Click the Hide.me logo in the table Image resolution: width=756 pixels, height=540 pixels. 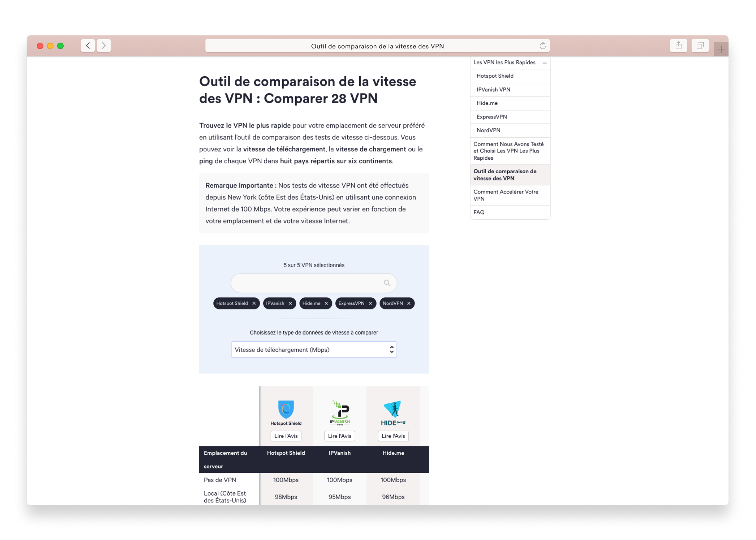[x=393, y=413]
